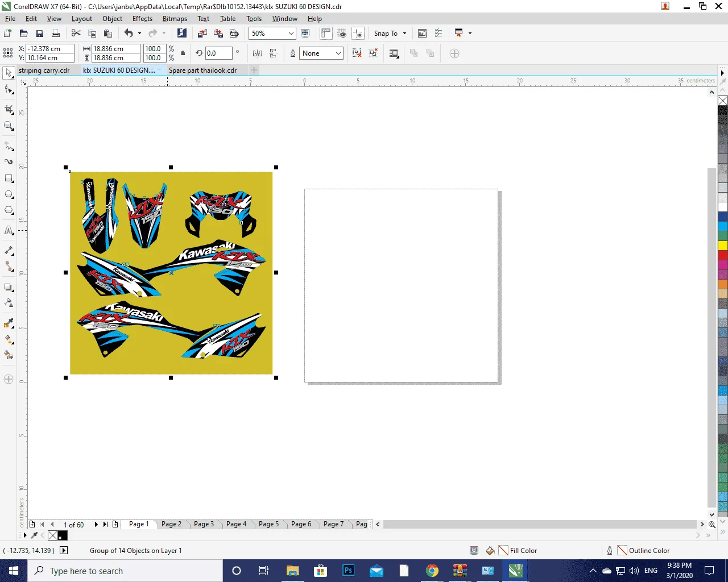Toggle the lock ratio padlock
Viewport: 728px width, 582px height.
point(183,53)
